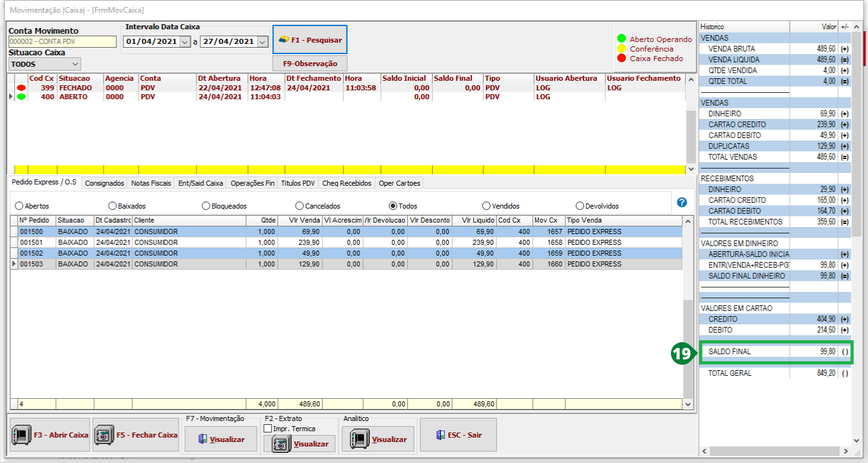The image size is (868, 463).
Task: Click the down arrow of the caixa list scrollbar
Action: tap(691, 169)
